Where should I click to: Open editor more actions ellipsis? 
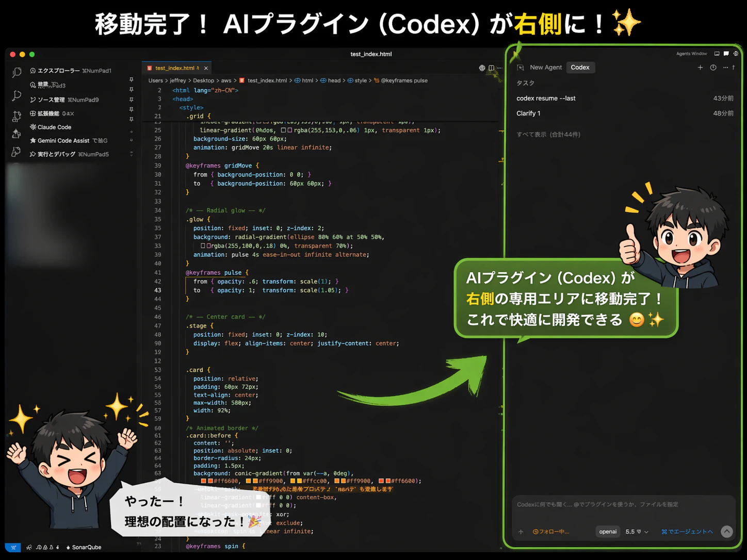(499, 68)
